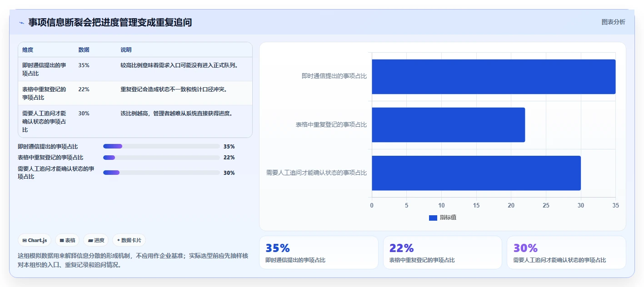Click the chart y-axis label 即时通信提出的事项占比
The width and height of the screenshot is (644, 287).
[x=334, y=76]
